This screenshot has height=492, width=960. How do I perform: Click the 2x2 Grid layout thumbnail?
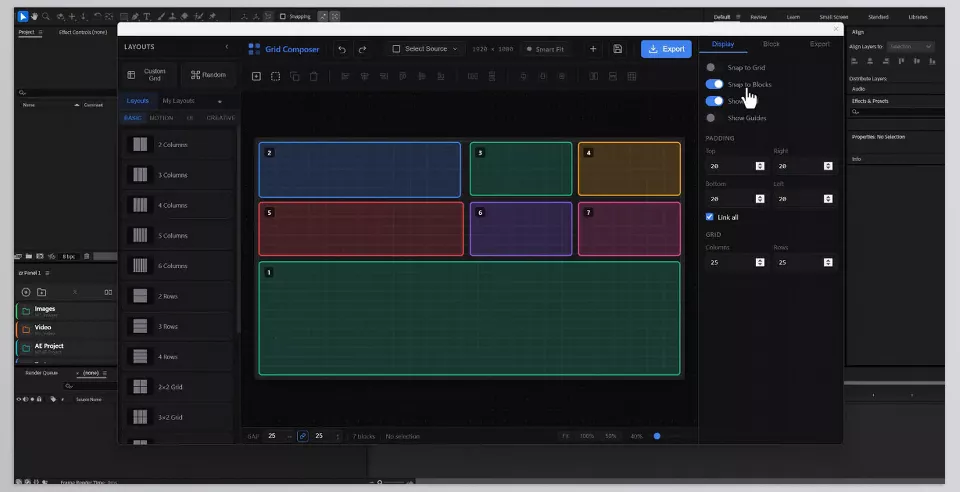[x=140, y=387]
